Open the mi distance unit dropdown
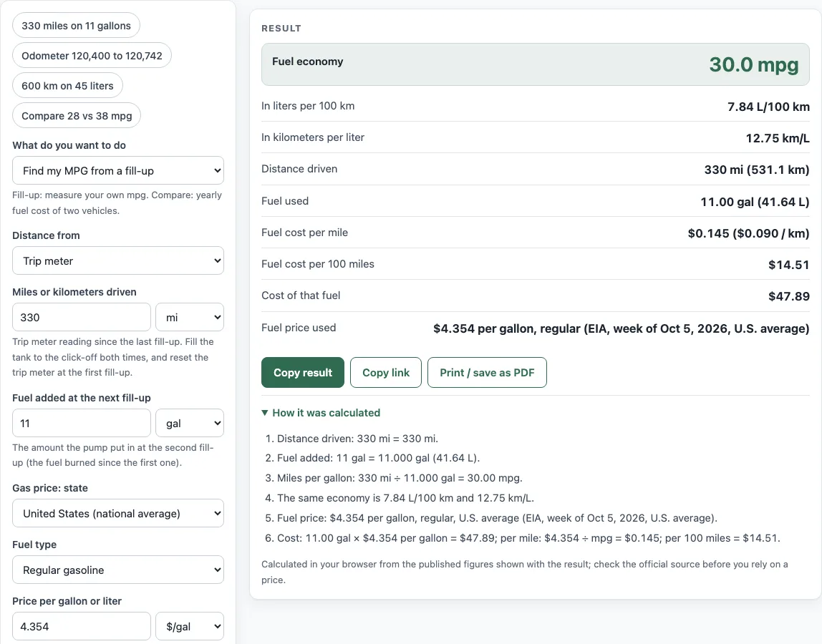Viewport: 822px width, 644px height. click(x=190, y=318)
